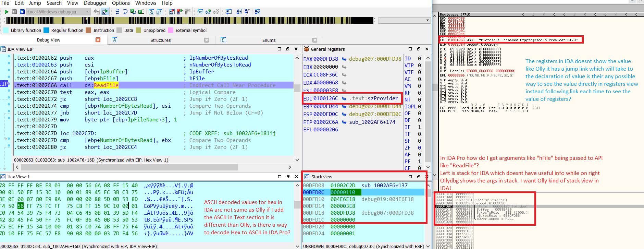Click the Run to cursor icon
644x249 pixels.
(x=141, y=12)
